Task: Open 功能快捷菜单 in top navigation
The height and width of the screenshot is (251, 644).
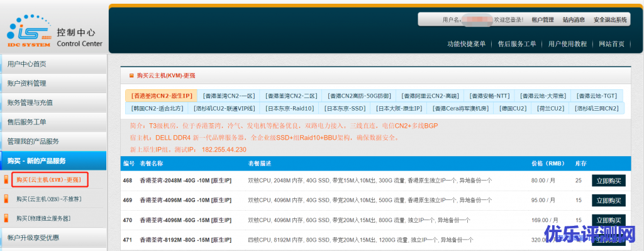Action: point(467,44)
